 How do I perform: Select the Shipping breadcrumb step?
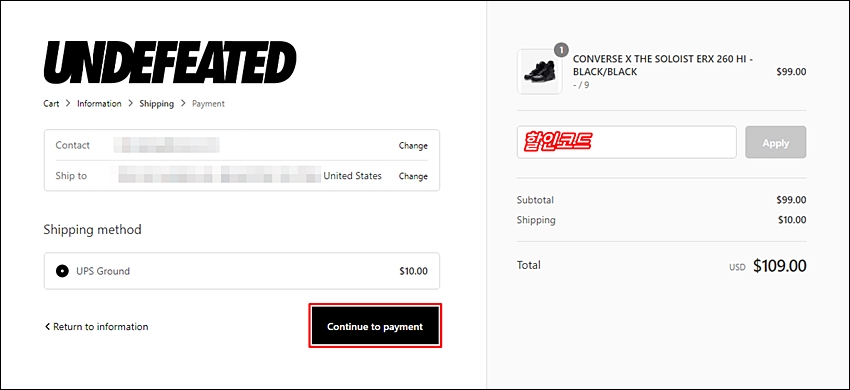(157, 103)
